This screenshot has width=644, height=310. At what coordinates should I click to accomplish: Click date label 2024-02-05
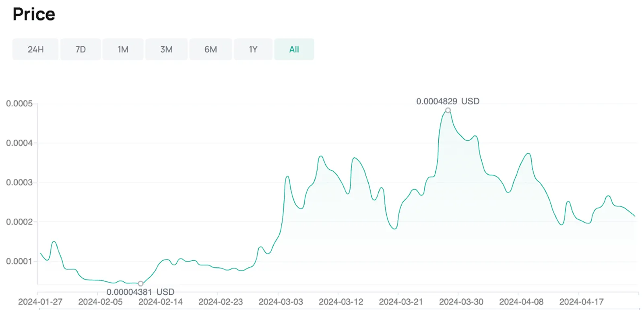coord(100,302)
